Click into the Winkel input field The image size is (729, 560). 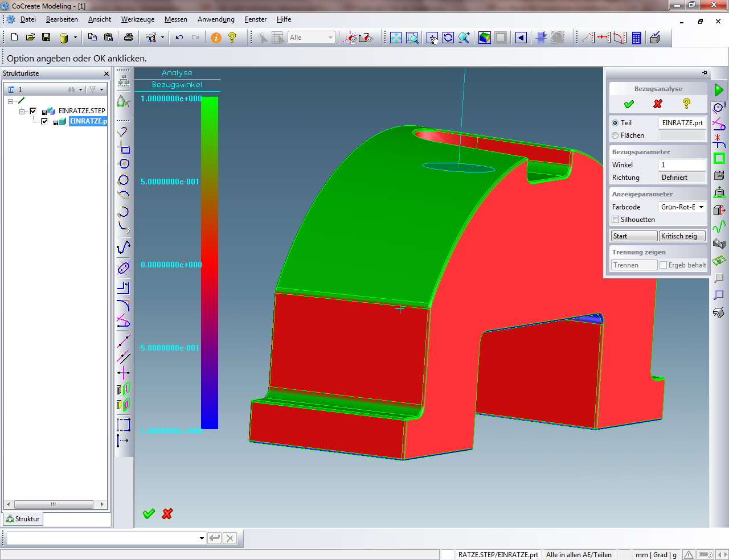click(x=682, y=165)
